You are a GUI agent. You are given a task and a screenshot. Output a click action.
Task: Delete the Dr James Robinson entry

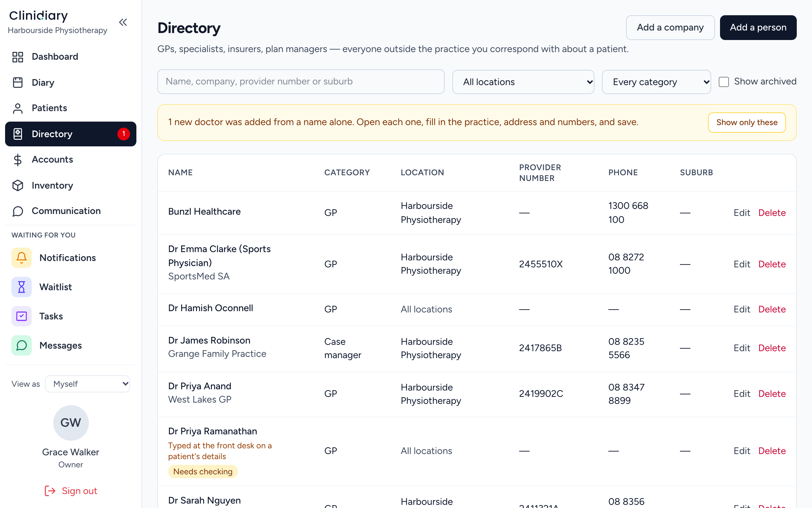[772, 348]
